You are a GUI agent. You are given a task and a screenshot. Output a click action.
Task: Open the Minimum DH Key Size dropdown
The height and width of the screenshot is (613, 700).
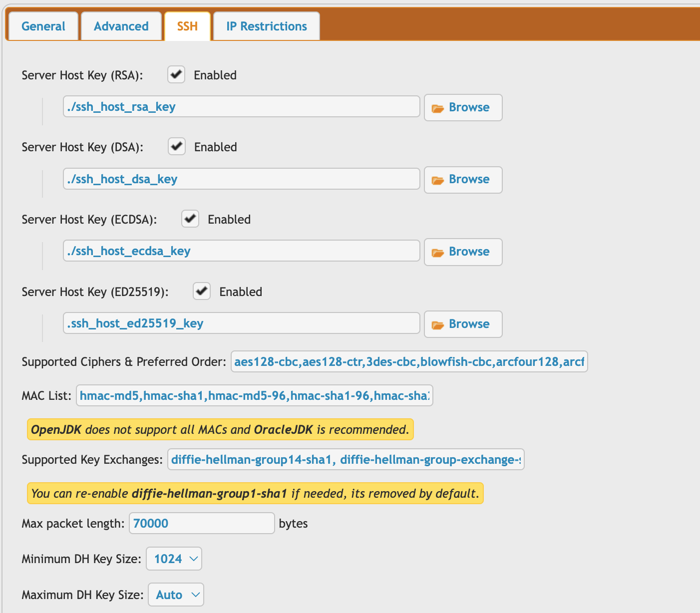click(x=174, y=559)
